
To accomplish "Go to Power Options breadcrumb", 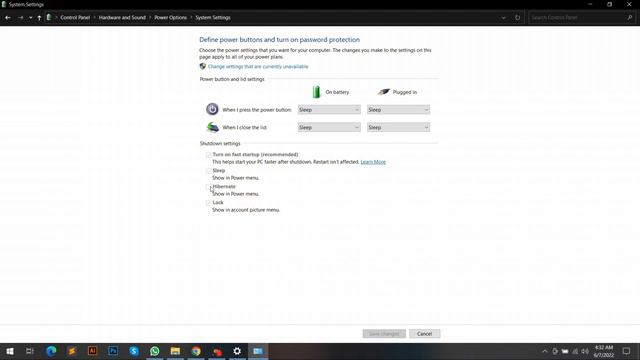I will tap(171, 18).
